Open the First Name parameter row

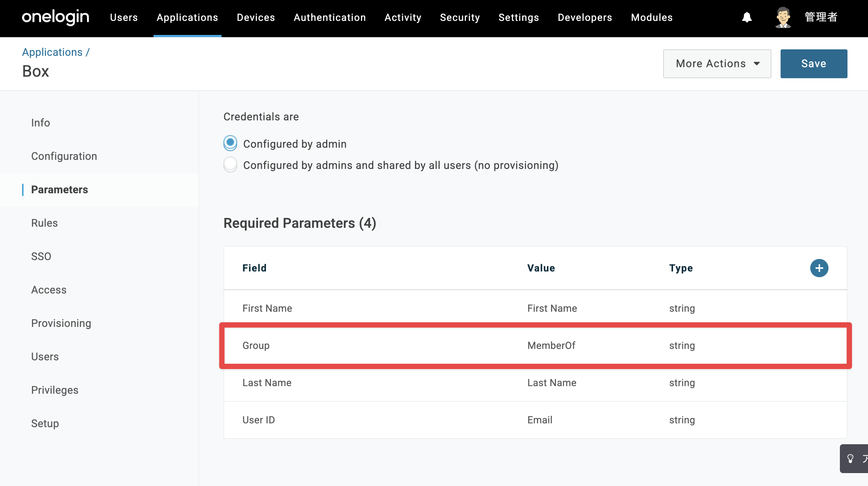tap(535, 308)
